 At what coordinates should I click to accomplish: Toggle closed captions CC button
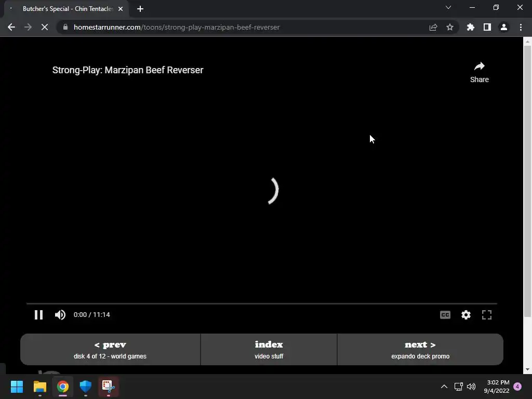pos(445,315)
